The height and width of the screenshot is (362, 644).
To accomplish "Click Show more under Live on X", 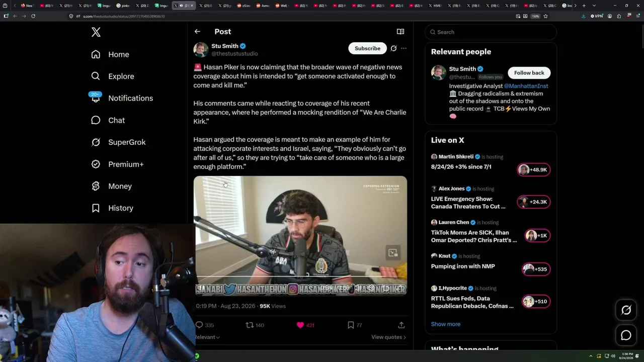I will [x=446, y=324].
